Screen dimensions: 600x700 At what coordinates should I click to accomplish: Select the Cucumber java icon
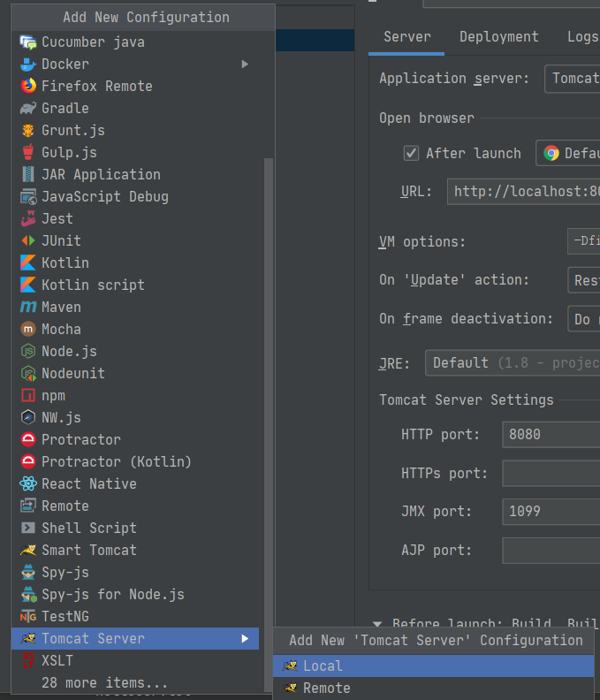click(x=27, y=42)
